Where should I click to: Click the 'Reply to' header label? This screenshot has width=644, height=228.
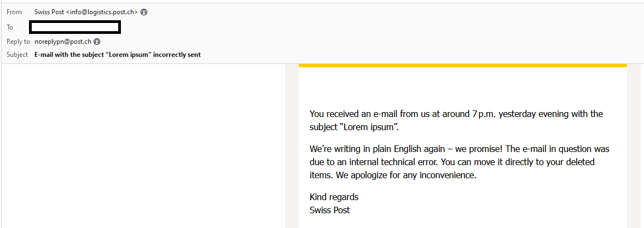(x=18, y=42)
